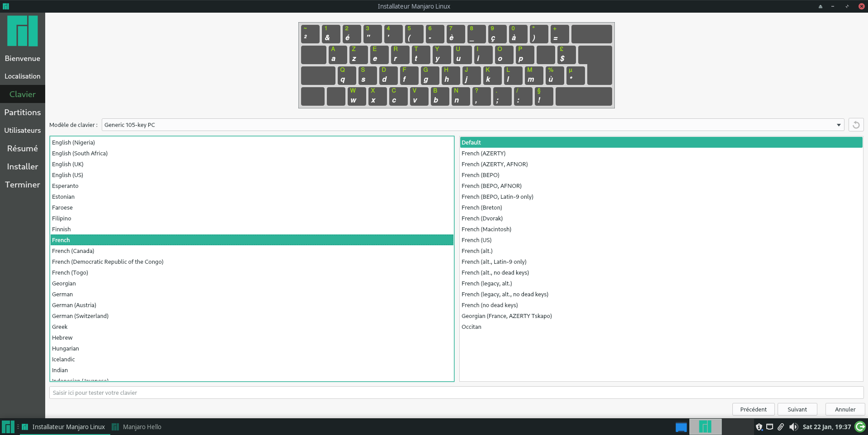868x435 pixels.
Task: Click the Suivant button
Action: (x=797, y=409)
